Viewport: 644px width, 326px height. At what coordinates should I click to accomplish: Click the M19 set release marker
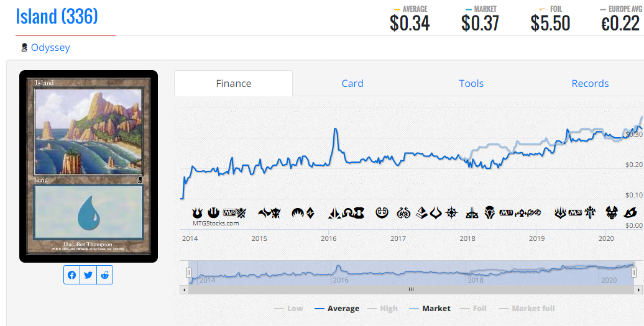[506, 213]
